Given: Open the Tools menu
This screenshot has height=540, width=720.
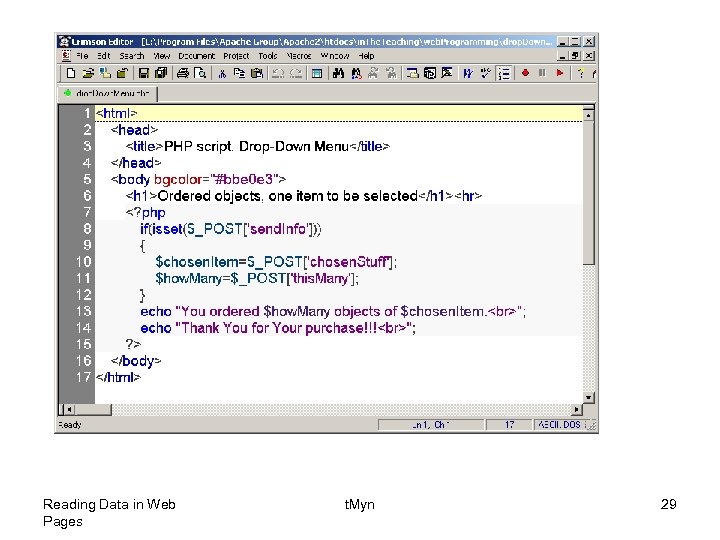Looking at the screenshot, I should pyautogui.click(x=268, y=56).
